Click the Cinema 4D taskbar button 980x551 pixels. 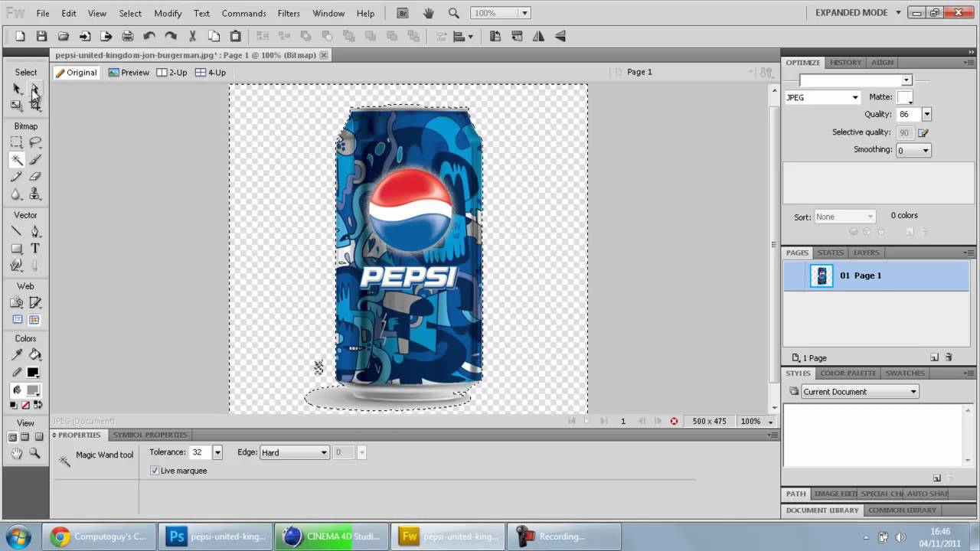332,536
